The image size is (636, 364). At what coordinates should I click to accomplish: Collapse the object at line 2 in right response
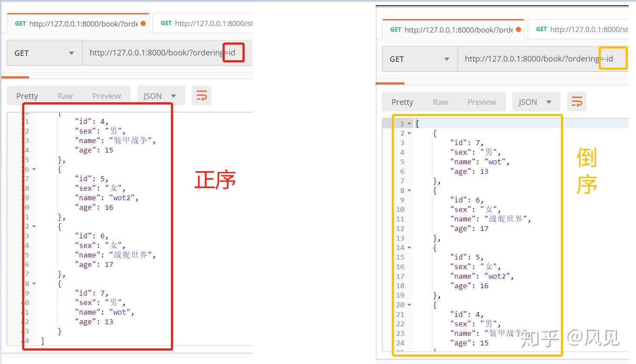(409, 133)
